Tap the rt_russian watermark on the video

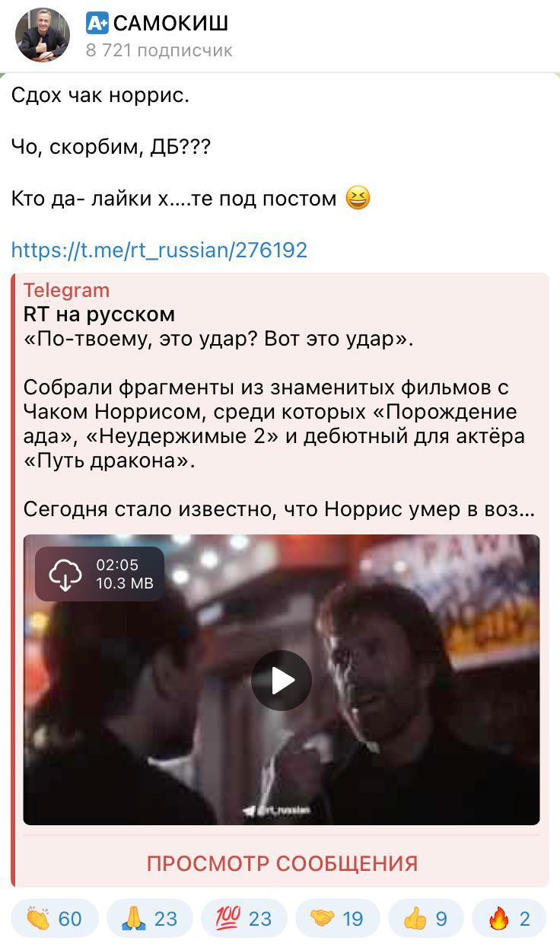(x=276, y=811)
